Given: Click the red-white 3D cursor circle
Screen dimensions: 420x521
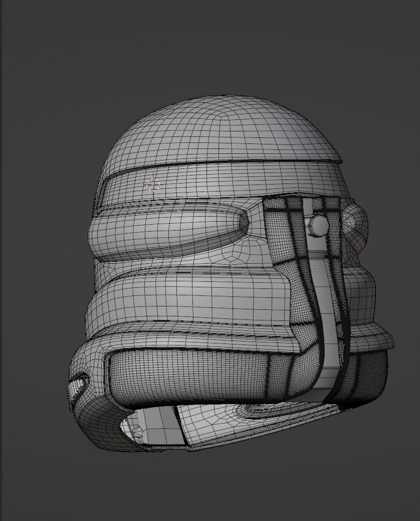Looking at the screenshot, I should pos(153,185).
